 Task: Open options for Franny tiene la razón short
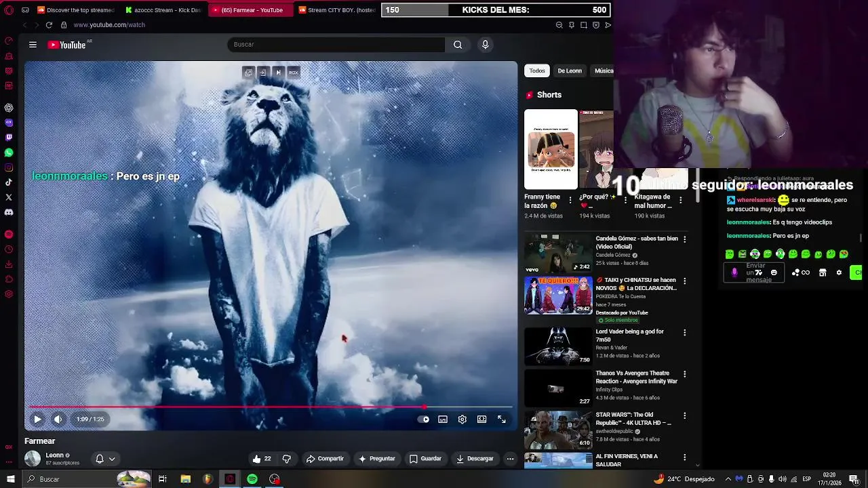pos(570,201)
